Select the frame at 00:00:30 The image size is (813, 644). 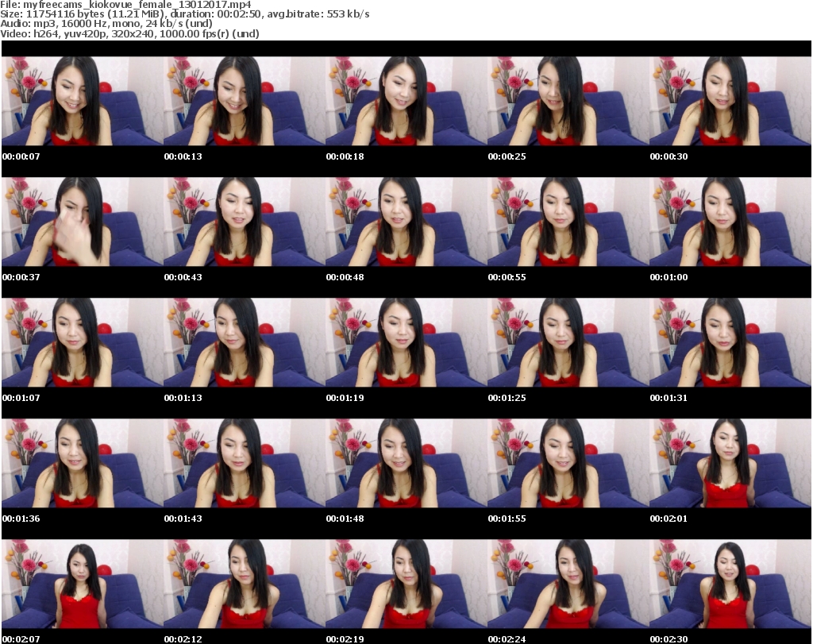[x=730, y=101]
